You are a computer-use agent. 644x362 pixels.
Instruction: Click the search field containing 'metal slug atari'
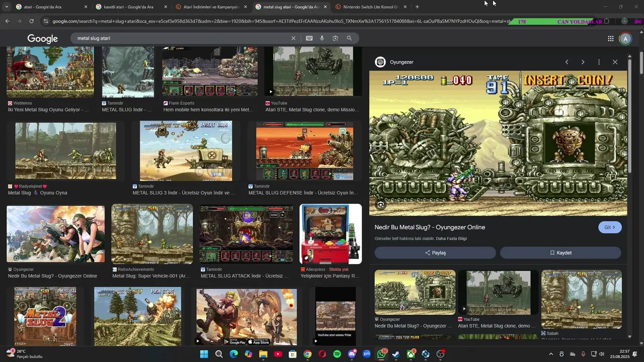click(181, 38)
